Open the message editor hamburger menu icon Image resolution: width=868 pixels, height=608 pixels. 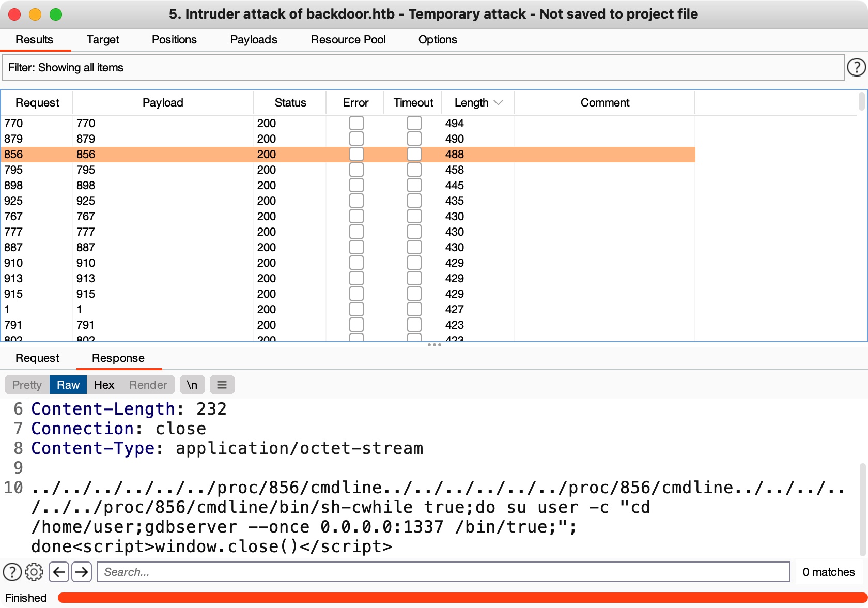point(222,385)
